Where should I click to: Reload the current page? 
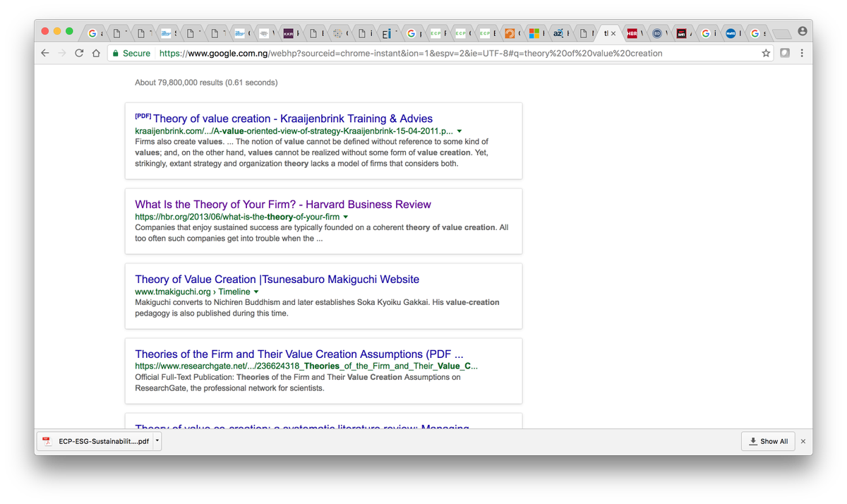[79, 53]
